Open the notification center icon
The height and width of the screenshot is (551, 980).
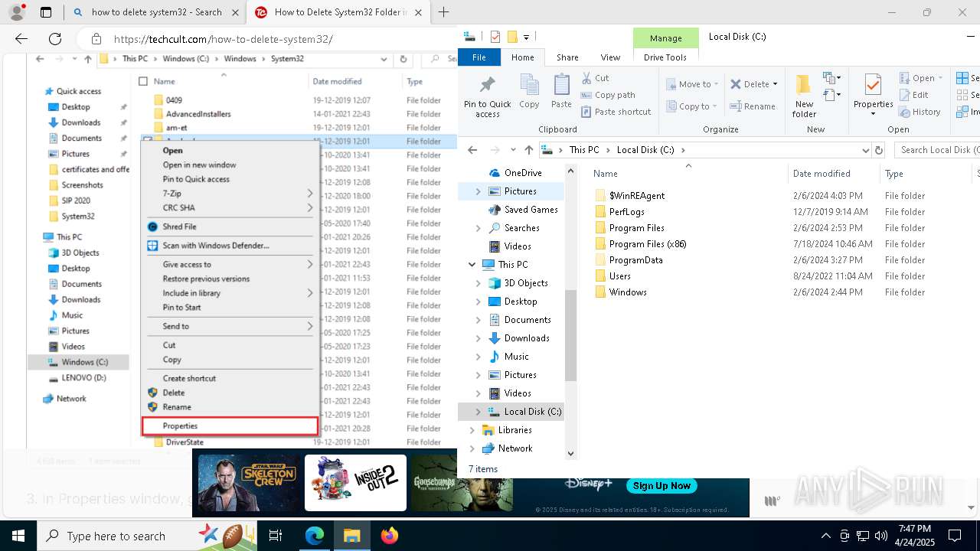[955, 536]
